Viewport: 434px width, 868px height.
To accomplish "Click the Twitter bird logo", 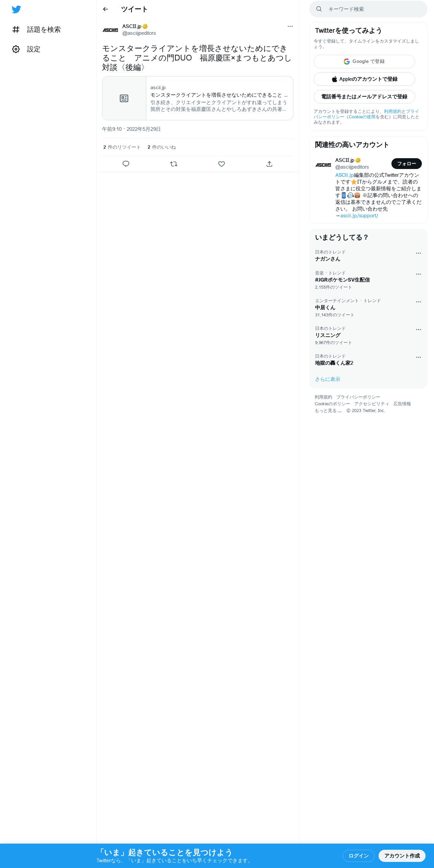I will click(x=16, y=9).
